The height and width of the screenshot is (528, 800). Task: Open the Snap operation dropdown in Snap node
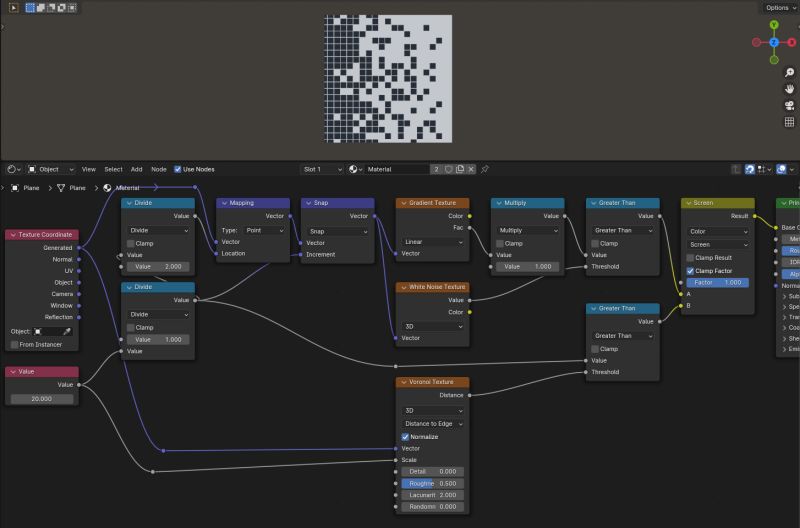point(337,232)
